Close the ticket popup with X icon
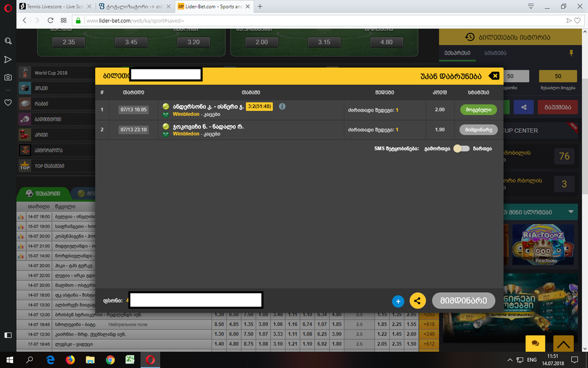The width and height of the screenshot is (588, 368). (x=494, y=76)
